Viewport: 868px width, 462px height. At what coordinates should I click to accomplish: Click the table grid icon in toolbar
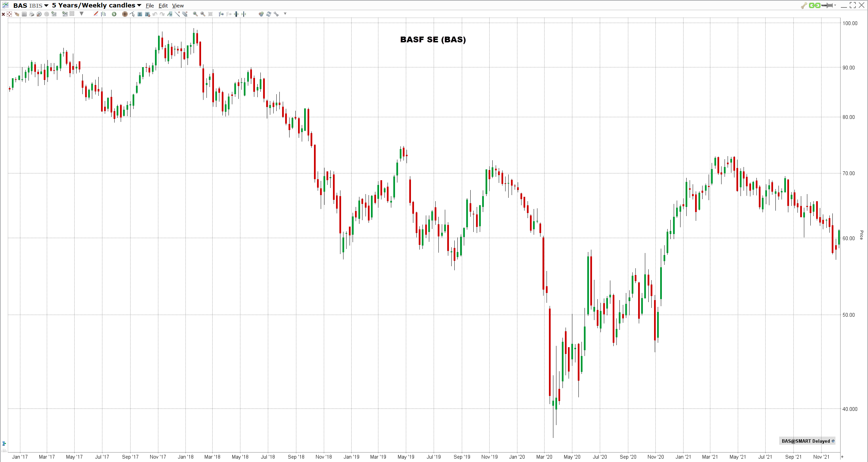click(24, 14)
